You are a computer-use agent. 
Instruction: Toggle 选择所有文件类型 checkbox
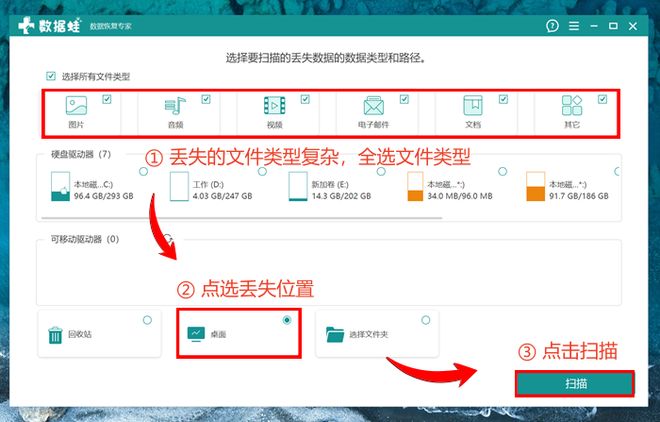click(x=51, y=76)
